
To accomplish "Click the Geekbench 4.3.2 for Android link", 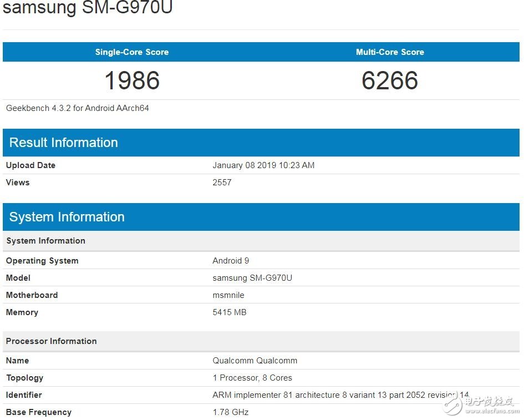I will click(77, 108).
